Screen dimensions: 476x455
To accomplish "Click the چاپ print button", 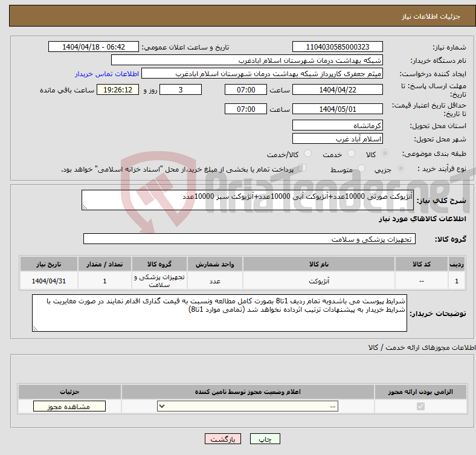I will click(x=265, y=439).
